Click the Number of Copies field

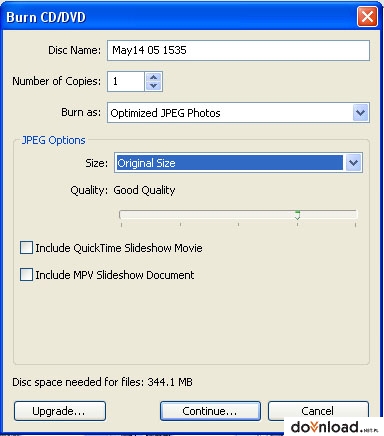[x=126, y=81]
